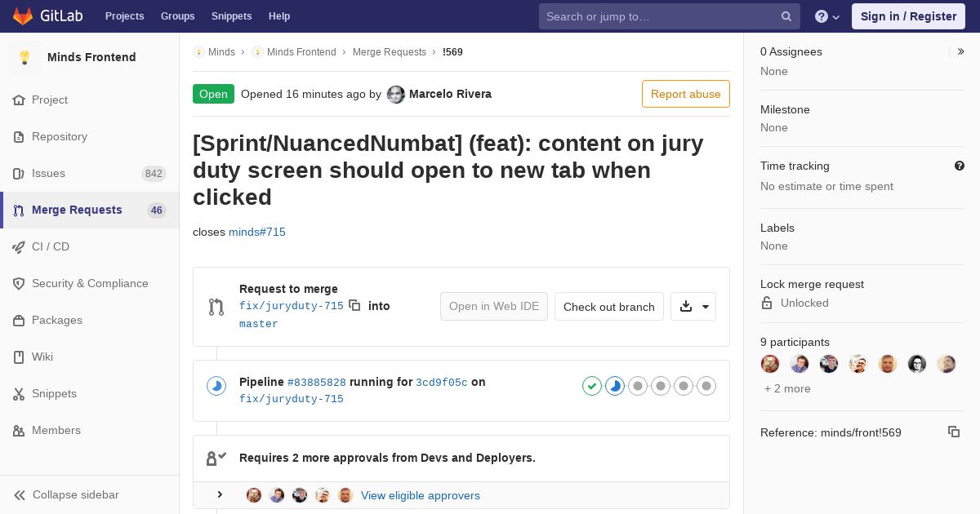Click the merge request branch icon
The image size is (980, 514).
[x=216, y=307]
